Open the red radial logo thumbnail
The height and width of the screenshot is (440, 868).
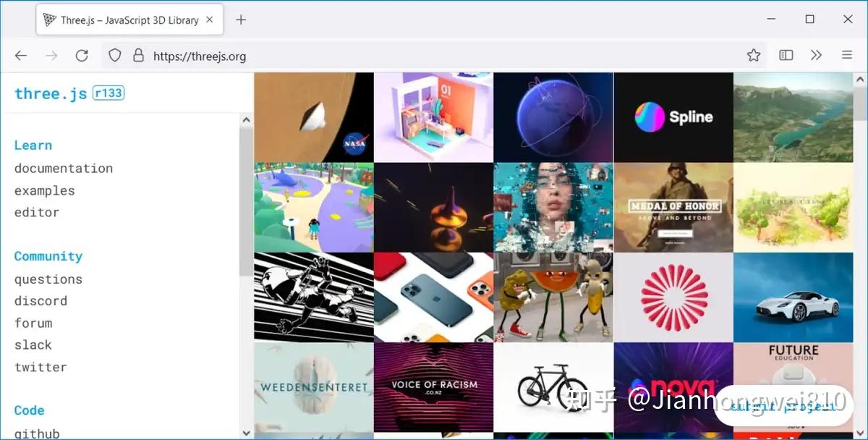[x=673, y=297]
